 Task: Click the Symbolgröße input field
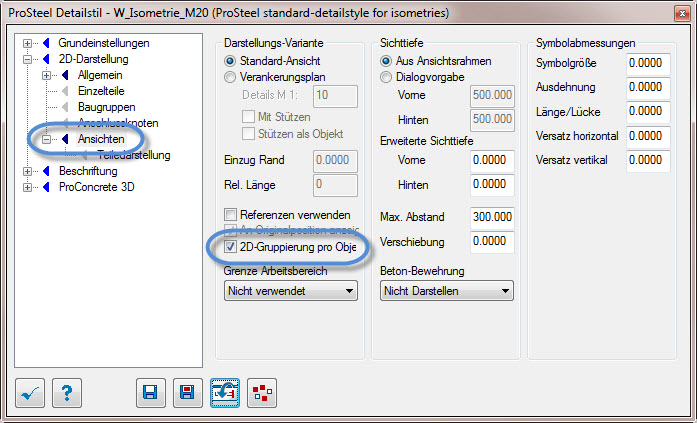pos(648,64)
